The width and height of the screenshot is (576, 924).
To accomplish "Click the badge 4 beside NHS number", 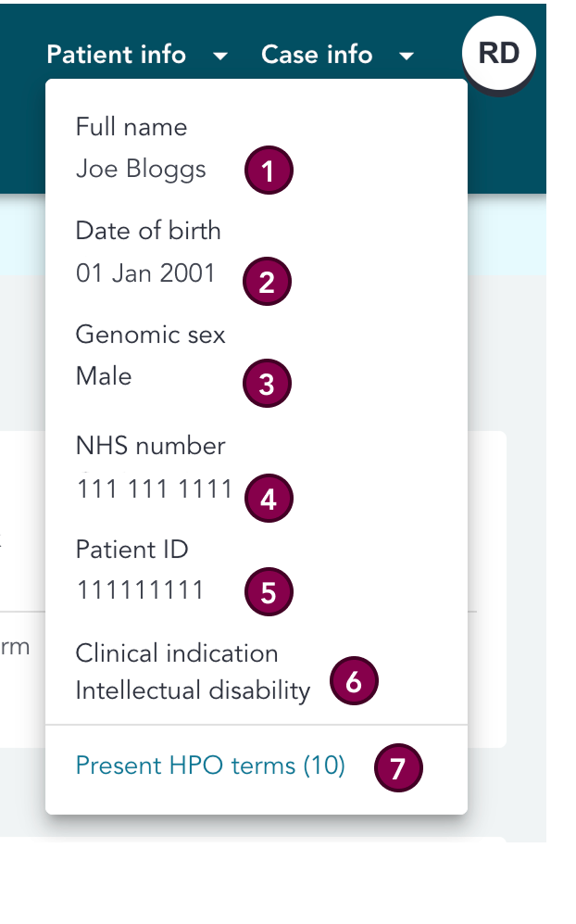I will [269, 498].
